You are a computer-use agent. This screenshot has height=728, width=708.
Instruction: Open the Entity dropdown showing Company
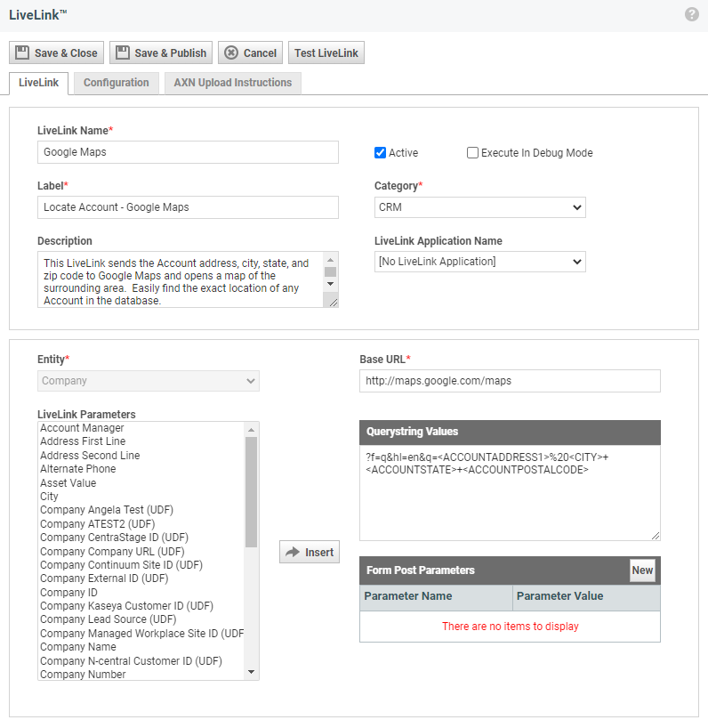click(148, 381)
